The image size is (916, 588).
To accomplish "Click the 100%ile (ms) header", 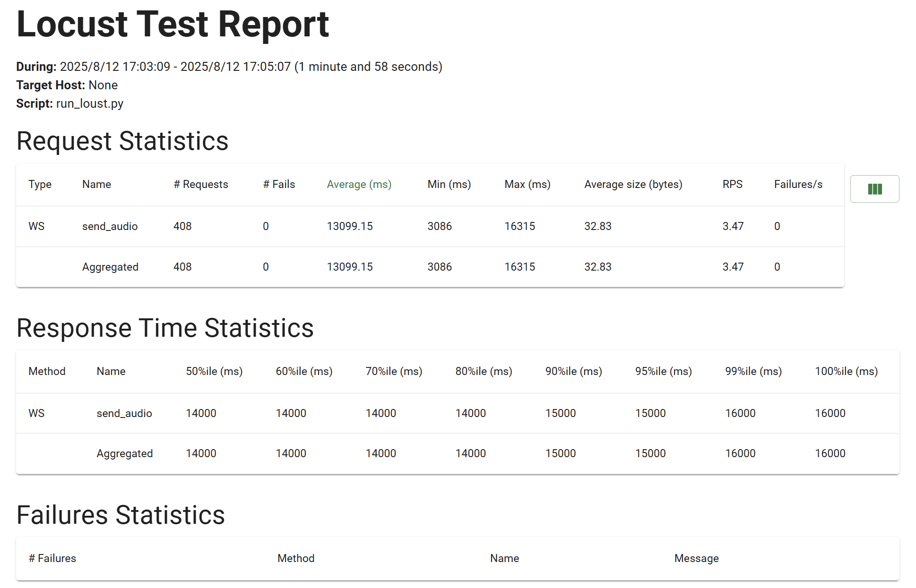I will point(846,371).
